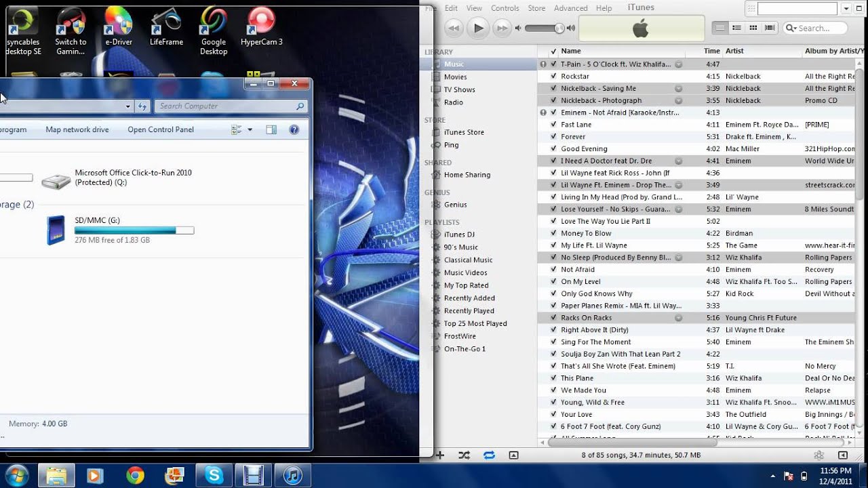Click Open Control Panel in Explorer
The image size is (868, 488).
161,129
